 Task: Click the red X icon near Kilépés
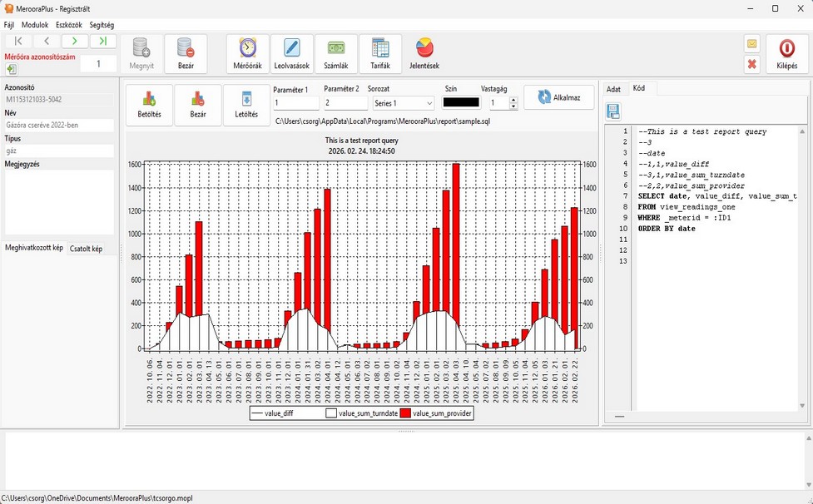pos(752,64)
